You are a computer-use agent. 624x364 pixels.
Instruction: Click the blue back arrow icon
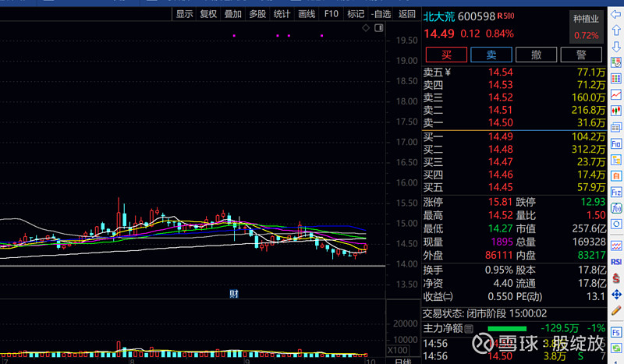coord(616,15)
